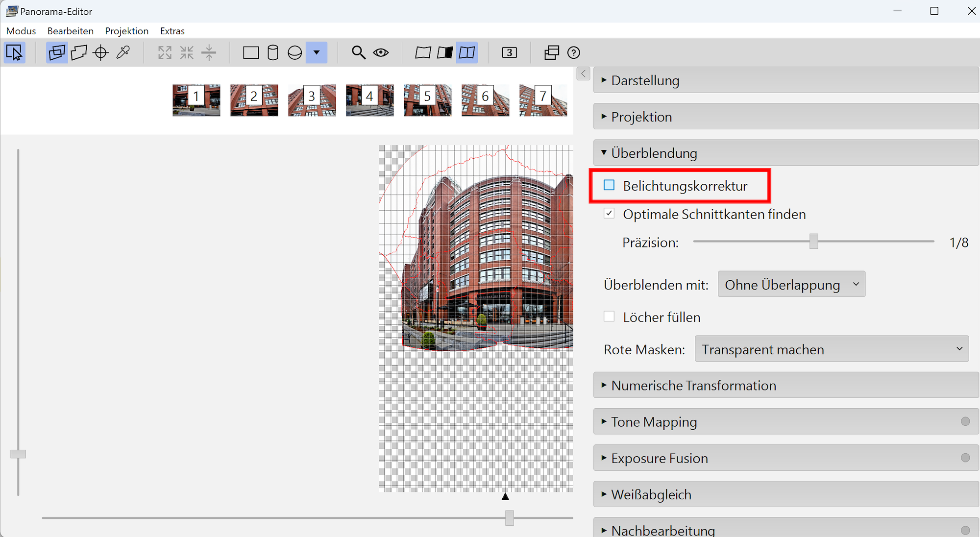The width and height of the screenshot is (980, 537).
Task: Click the help question mark icon
Action: tap(573, 52)
